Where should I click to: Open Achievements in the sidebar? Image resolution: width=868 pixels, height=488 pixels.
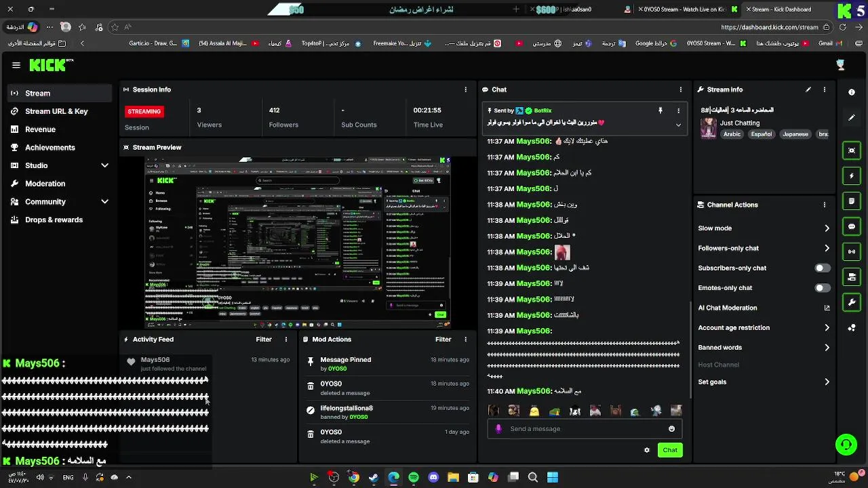60,147
